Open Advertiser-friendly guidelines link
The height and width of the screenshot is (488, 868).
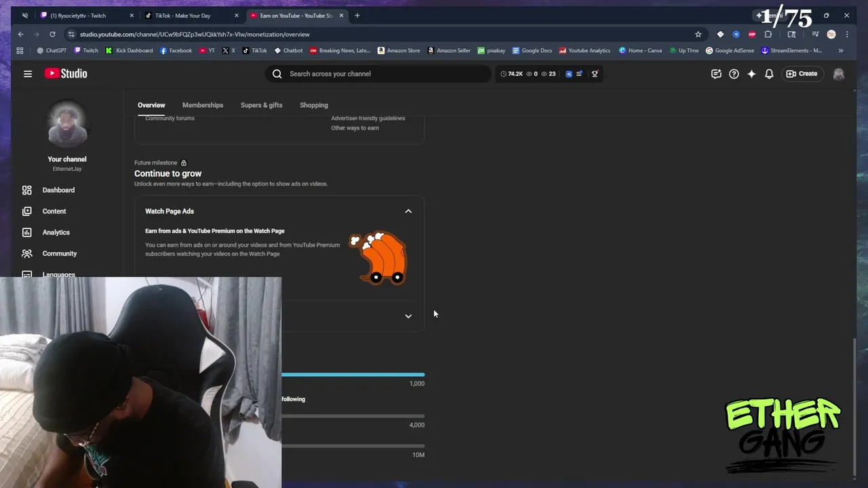[x=368, y=119]
